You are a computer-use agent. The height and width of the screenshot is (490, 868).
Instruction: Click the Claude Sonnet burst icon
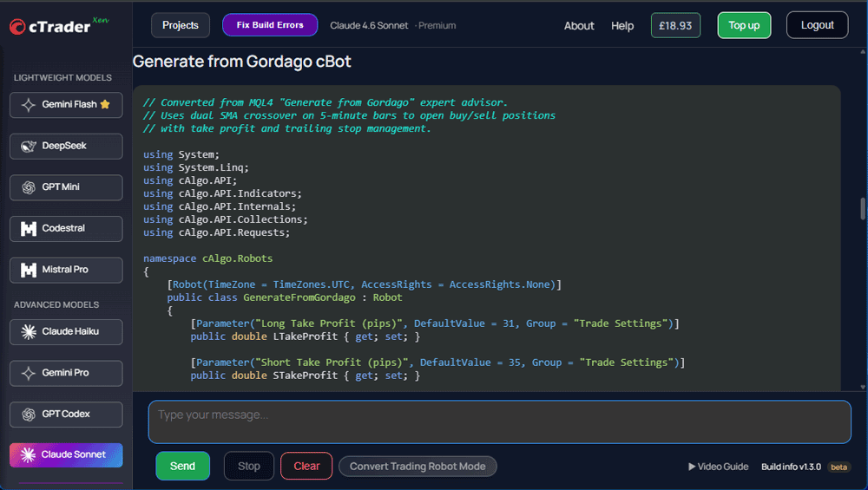[29, 454]
